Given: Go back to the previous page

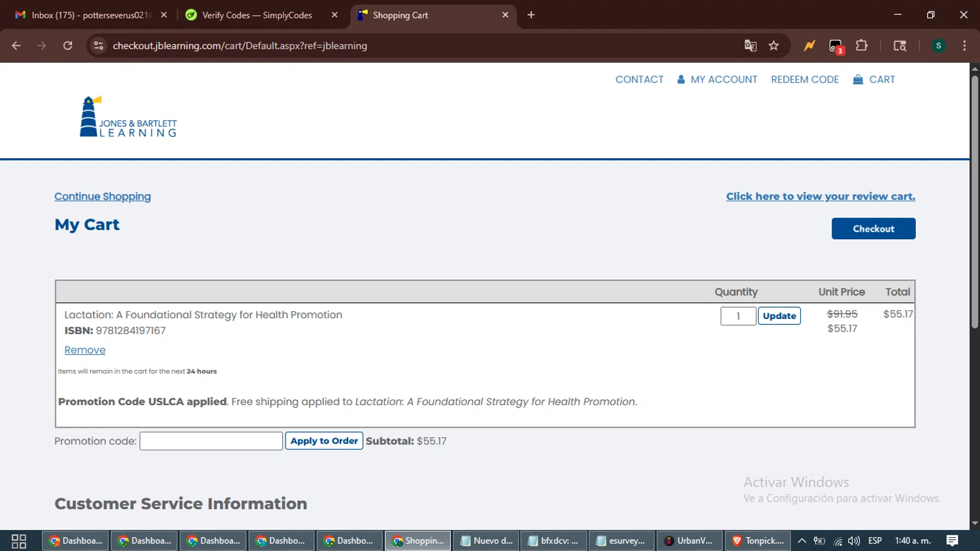Looking at the screenshot, I should [x=16, y=46].
